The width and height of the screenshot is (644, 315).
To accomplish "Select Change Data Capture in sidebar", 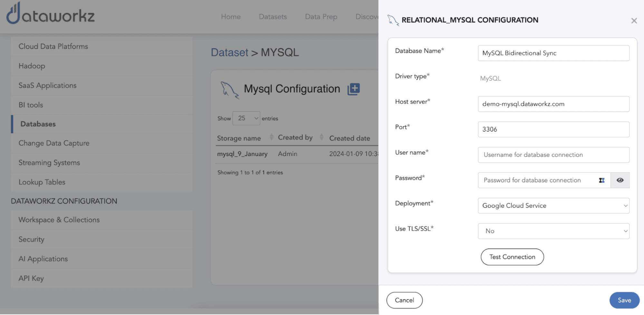I will pos(54,144).
